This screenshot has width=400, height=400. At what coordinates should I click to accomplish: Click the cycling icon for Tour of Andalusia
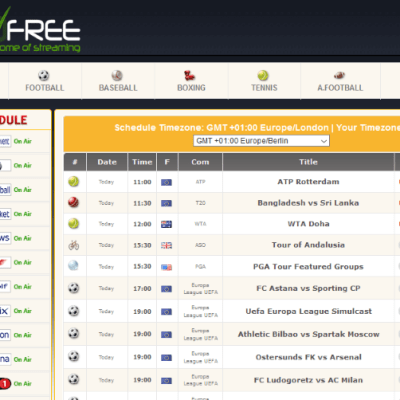(74, 245)
